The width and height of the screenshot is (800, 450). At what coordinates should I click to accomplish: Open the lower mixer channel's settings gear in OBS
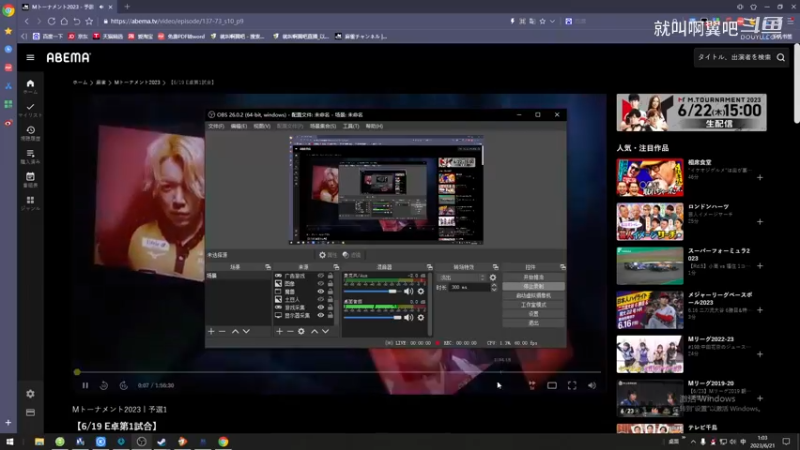420,317
